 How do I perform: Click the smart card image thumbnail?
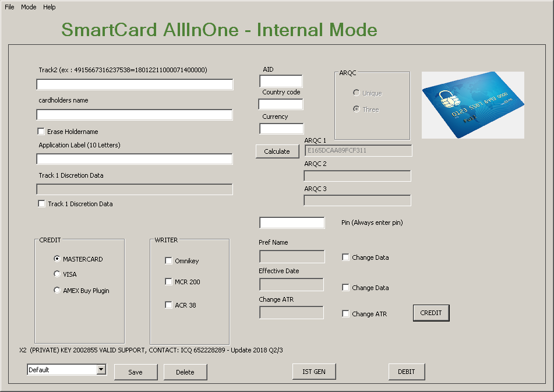[x=472, y=105]
